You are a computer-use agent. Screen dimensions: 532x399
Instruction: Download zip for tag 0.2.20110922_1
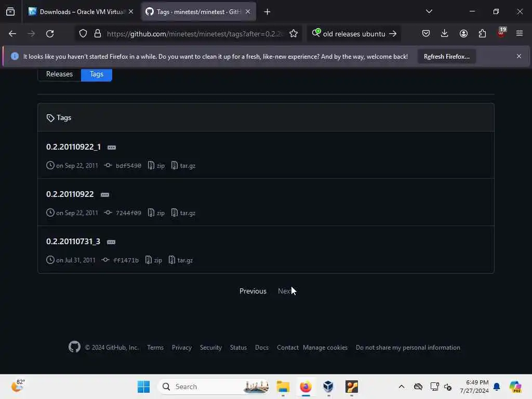coord(156,166)
